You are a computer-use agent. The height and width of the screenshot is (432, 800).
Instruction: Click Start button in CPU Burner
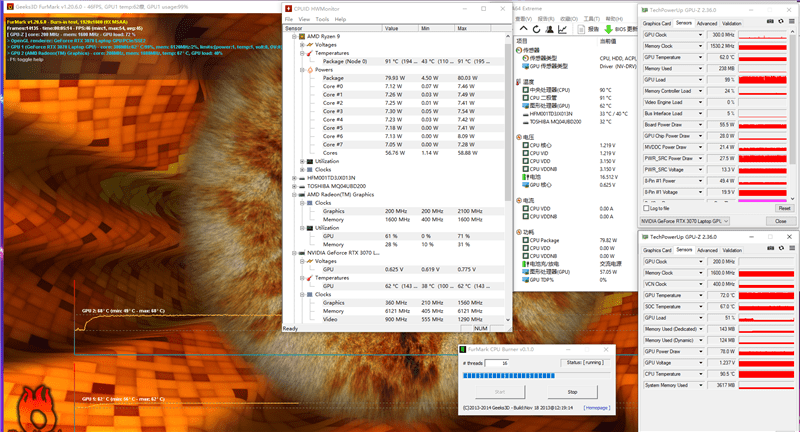(499, 392)
